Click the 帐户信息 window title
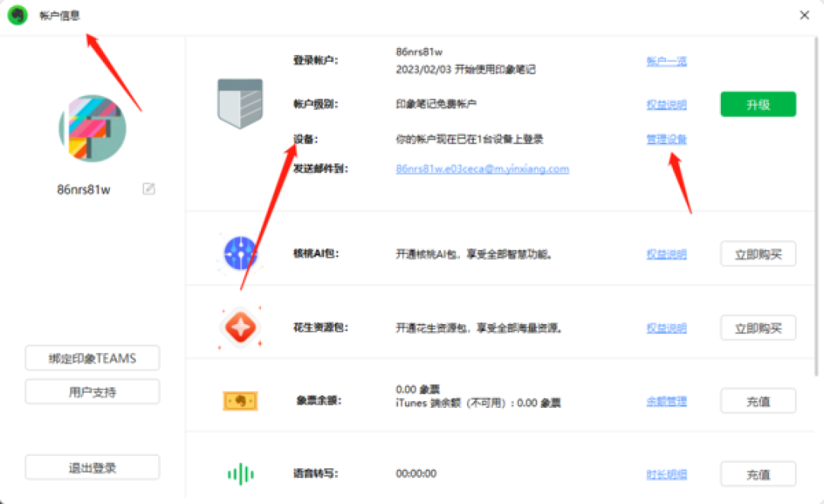The image size is (824, 504). pos(60,16)
